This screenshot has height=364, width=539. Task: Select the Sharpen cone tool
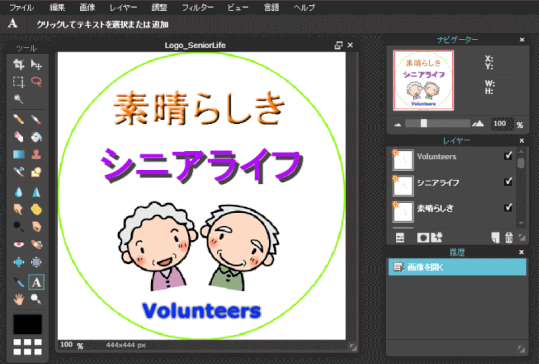point(36,192)
